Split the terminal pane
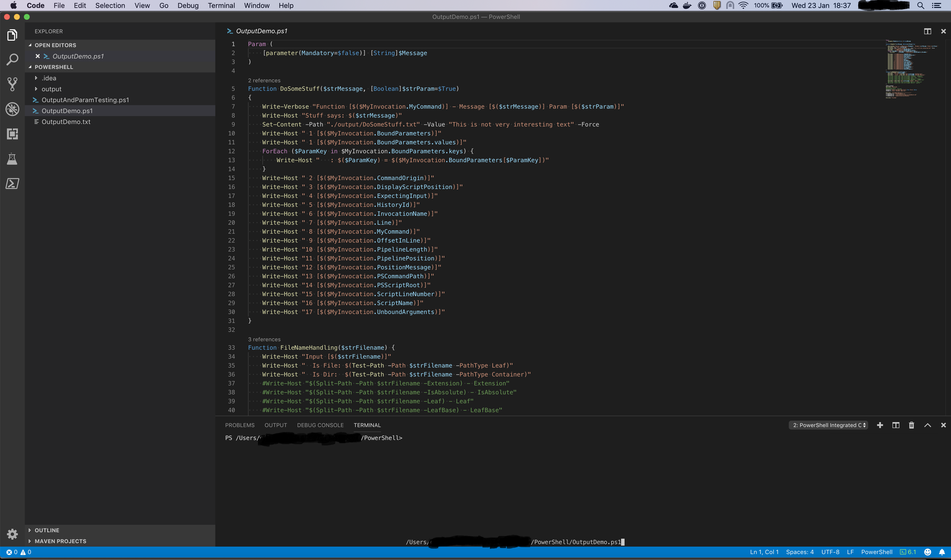Viewport: 951px width, 560px height. coord(895,425)
